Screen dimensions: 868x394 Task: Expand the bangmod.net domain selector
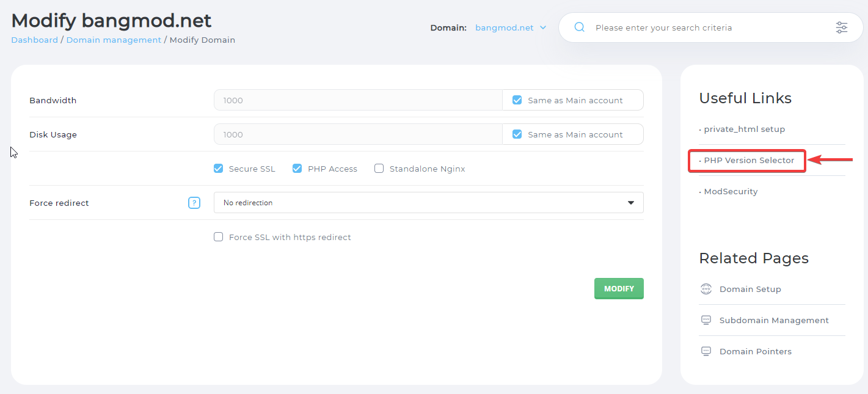[510, 27]
